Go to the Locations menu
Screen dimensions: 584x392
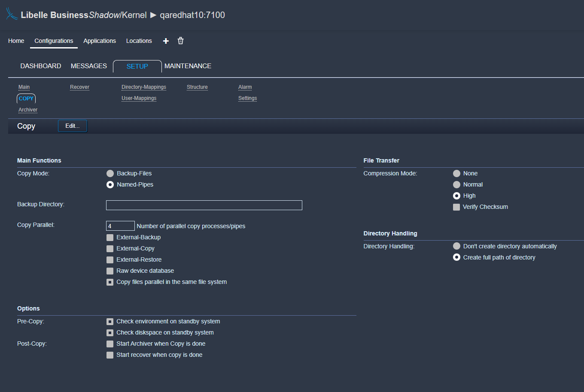click(x=139, y=41)
